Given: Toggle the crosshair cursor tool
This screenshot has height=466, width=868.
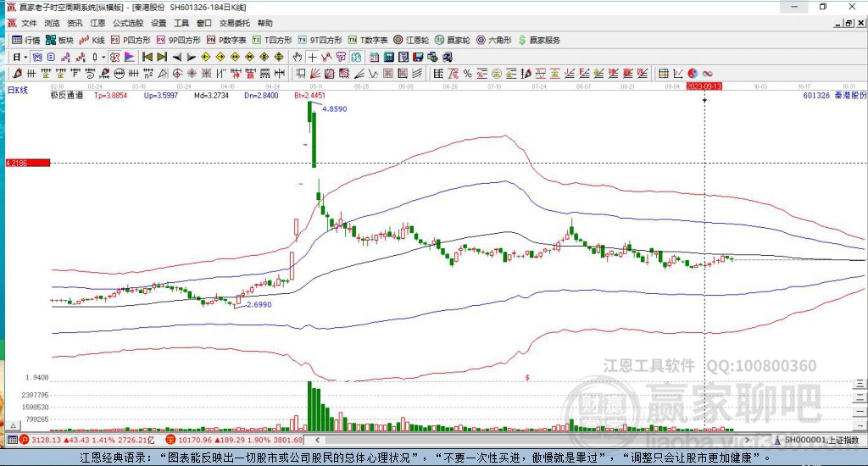Looking at the screenshot, I should [x=312, y=57].
